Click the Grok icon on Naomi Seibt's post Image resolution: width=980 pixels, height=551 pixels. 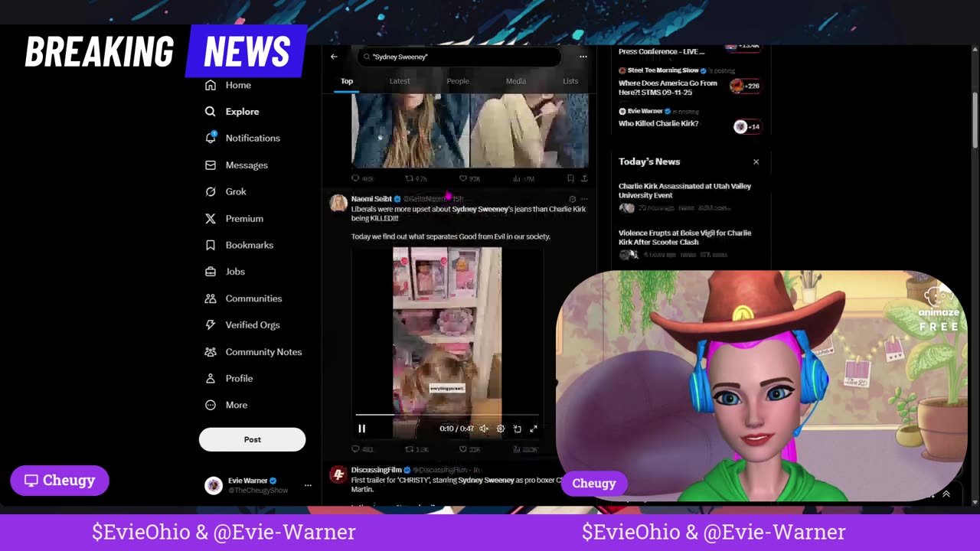point(572,199)
